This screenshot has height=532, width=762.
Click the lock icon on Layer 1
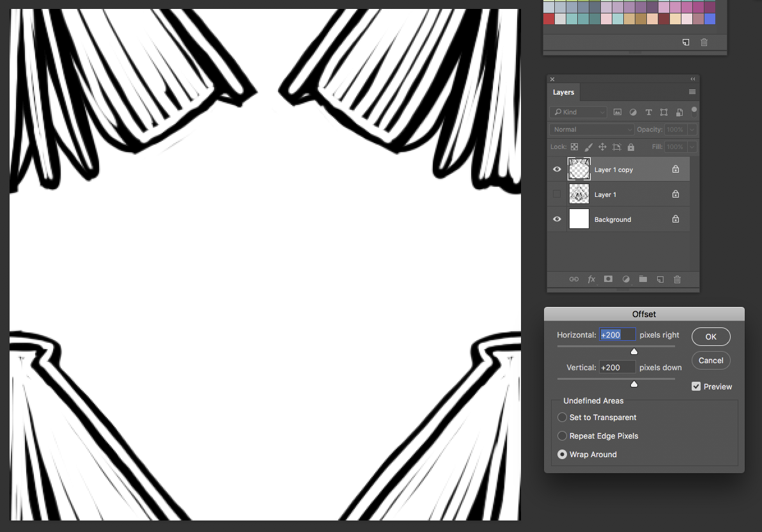[676, 194]
